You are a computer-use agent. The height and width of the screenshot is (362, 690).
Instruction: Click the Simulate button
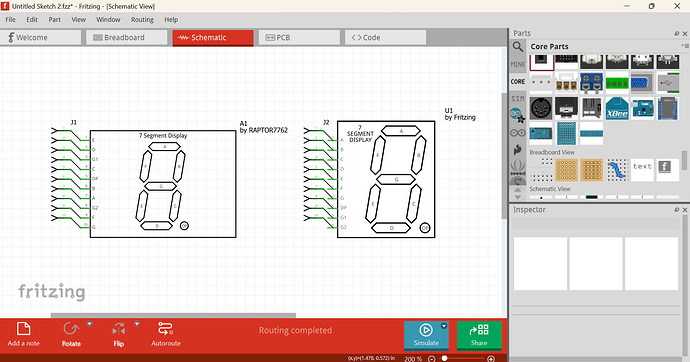(426, 335)
